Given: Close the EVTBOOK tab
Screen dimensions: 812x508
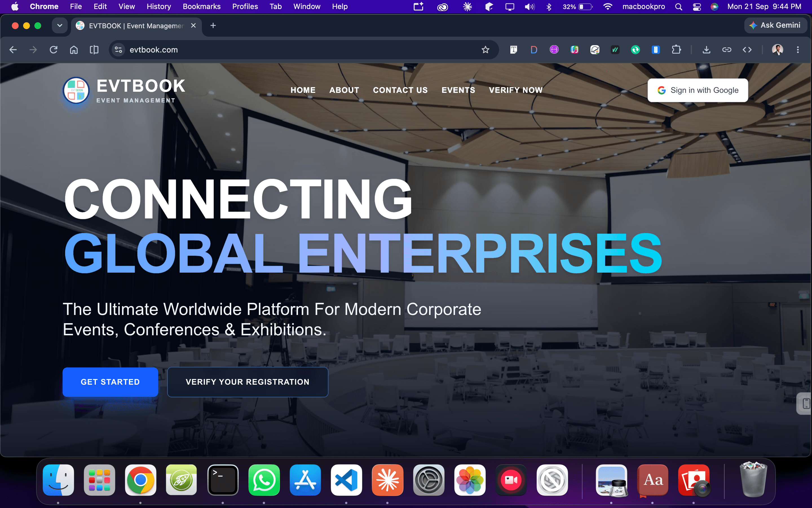Looking at the screenshot, I should pyautogui.click(x=193, y=25).
